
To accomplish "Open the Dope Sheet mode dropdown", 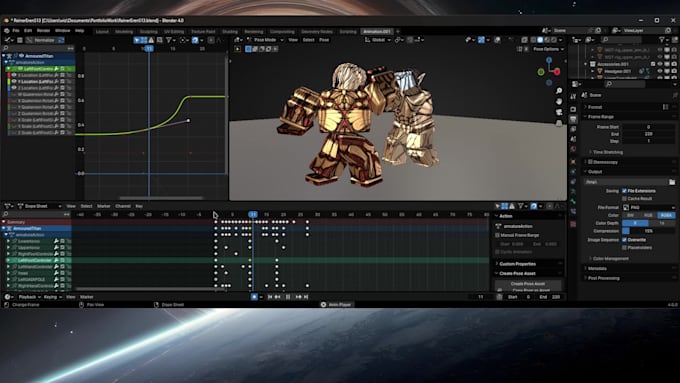I will point(39,206).
